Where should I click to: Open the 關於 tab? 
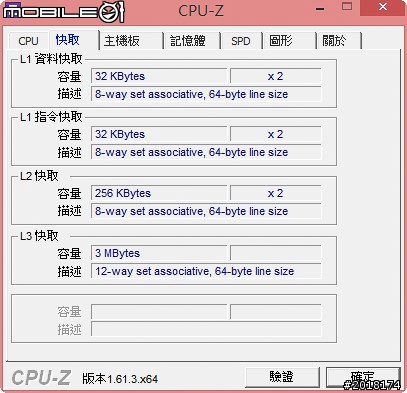(339, 41)
